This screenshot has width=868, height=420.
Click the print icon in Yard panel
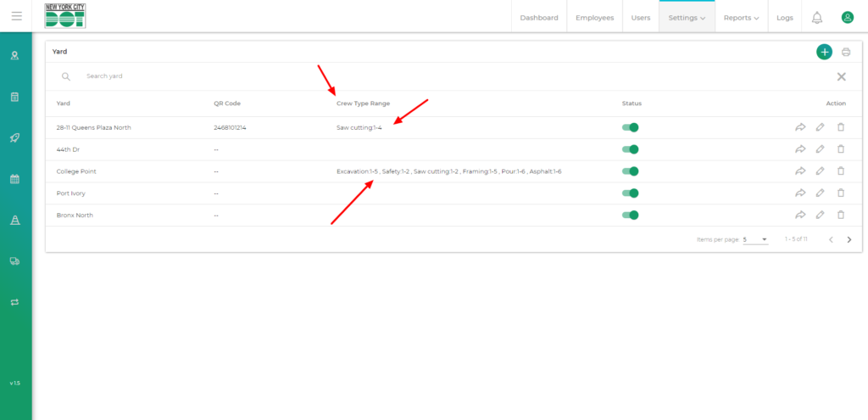846,52
